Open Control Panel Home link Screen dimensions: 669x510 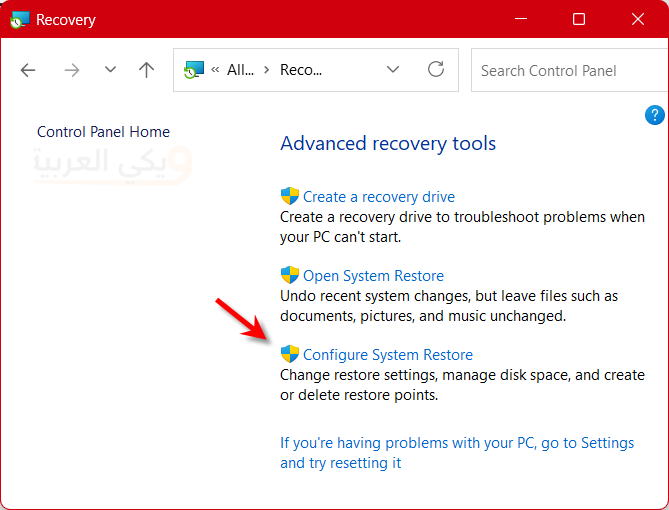[x=103, y=132]
